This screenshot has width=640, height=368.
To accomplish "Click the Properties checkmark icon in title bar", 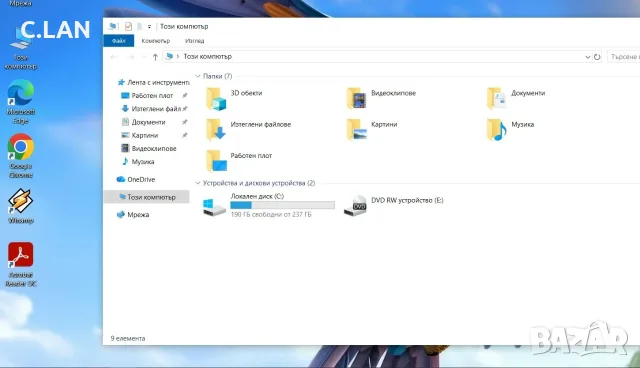I will click(x=128, y=27).
